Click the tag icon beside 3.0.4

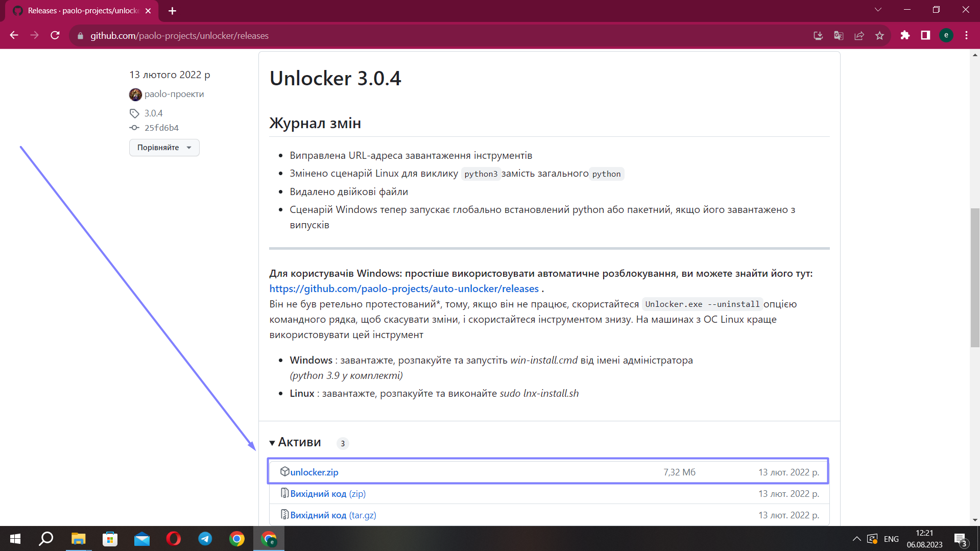tap(134, 113)
